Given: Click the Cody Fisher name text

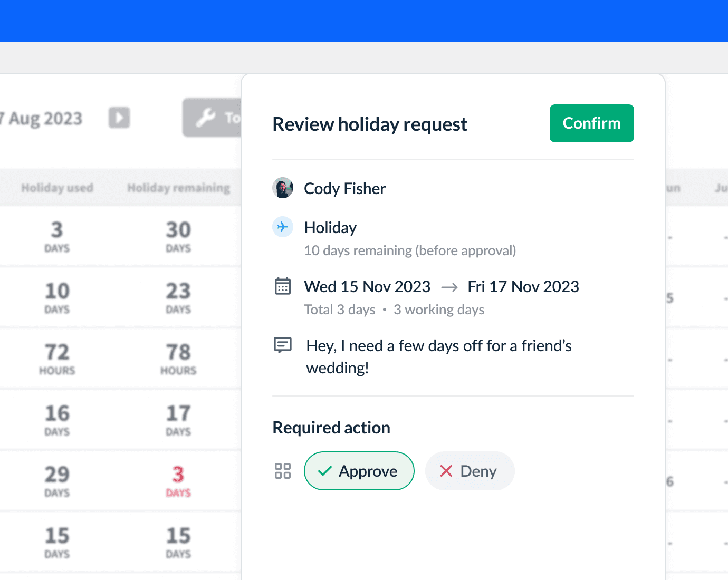Looking at the screenshot, I should [344, 188].
